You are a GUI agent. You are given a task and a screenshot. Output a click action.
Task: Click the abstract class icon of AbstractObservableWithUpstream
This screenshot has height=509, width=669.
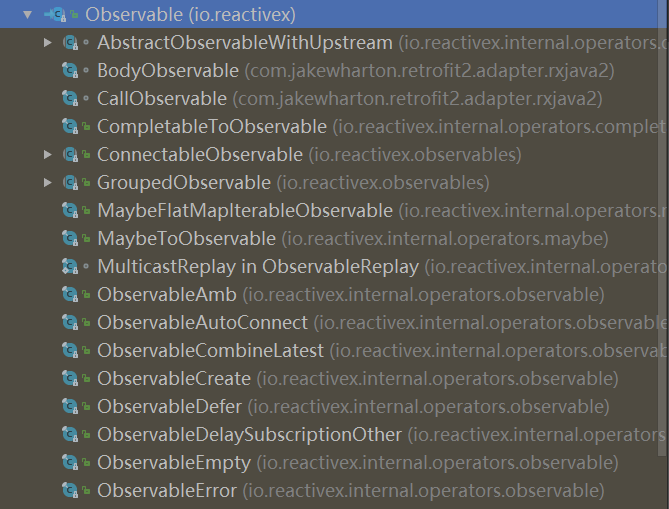tap(70, 43)
